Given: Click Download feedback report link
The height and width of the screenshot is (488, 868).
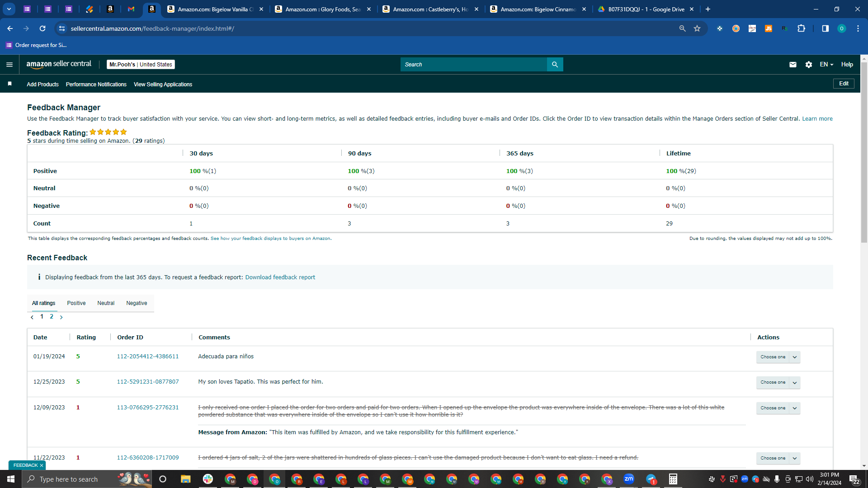Looking at the screenshot, I should pyautogui.click(x=280, y=277).
